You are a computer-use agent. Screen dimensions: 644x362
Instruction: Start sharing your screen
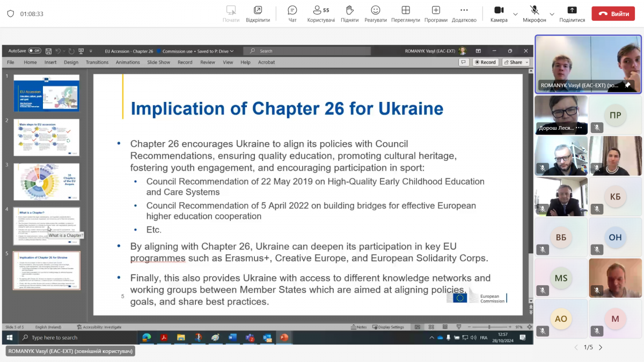click(572, 14)
